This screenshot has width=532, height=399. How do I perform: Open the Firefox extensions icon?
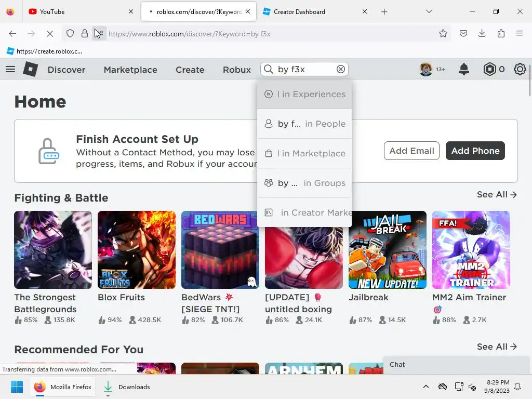[501, 33]
